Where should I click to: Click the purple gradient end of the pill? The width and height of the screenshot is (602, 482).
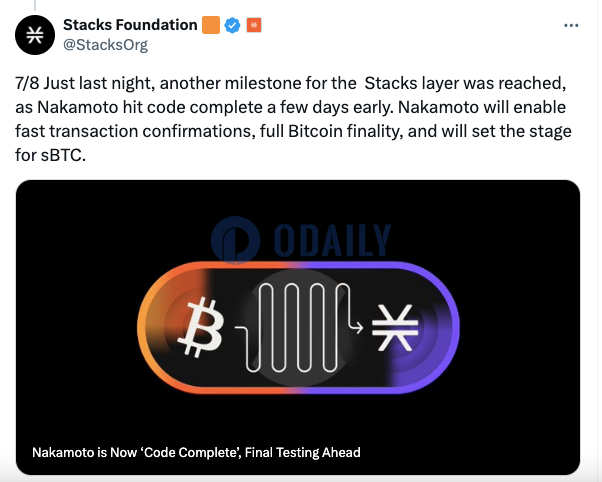426,328
